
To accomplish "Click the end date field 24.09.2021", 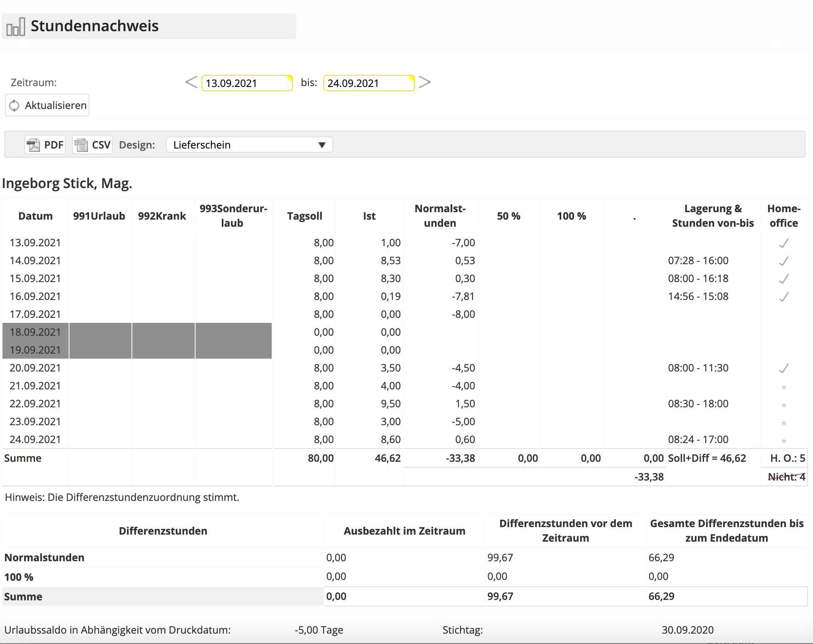I will click(368, 83).
